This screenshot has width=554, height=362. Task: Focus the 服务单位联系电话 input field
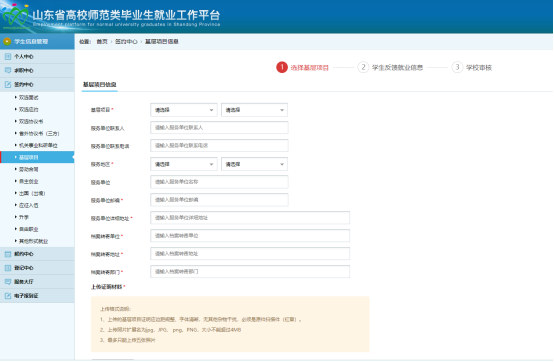click(219, 146)
